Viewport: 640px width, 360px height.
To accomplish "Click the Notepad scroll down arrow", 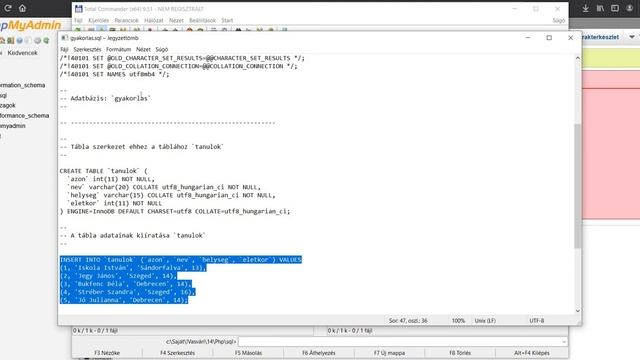I will [578, 311].
